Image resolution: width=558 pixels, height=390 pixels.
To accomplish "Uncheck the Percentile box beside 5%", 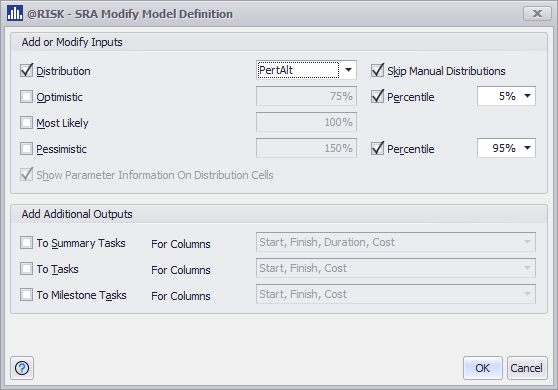I will 378,96.
